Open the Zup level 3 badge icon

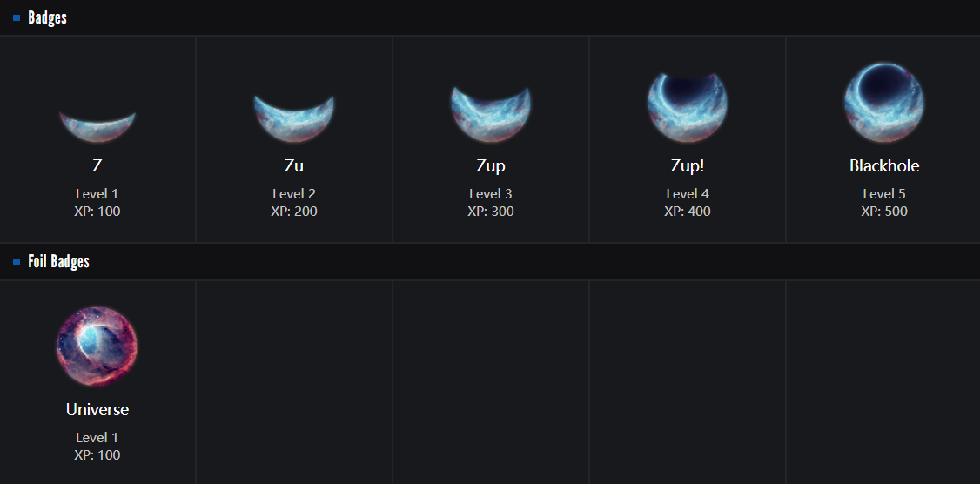[x=491, y=114]
